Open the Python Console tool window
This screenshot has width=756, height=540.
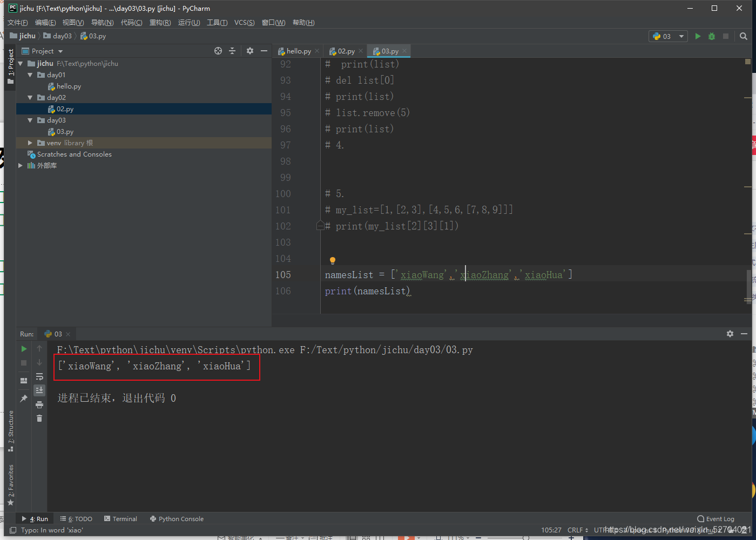pos(177,519)
